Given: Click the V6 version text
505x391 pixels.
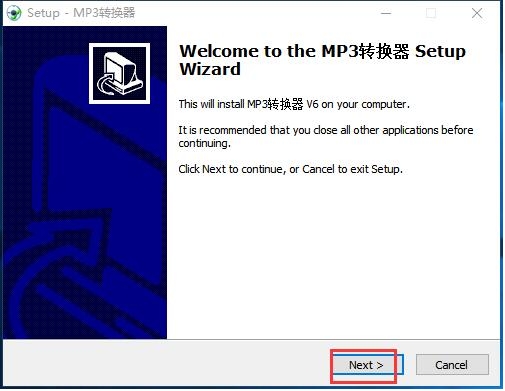Looking at the screenshot, I should 312,104.
